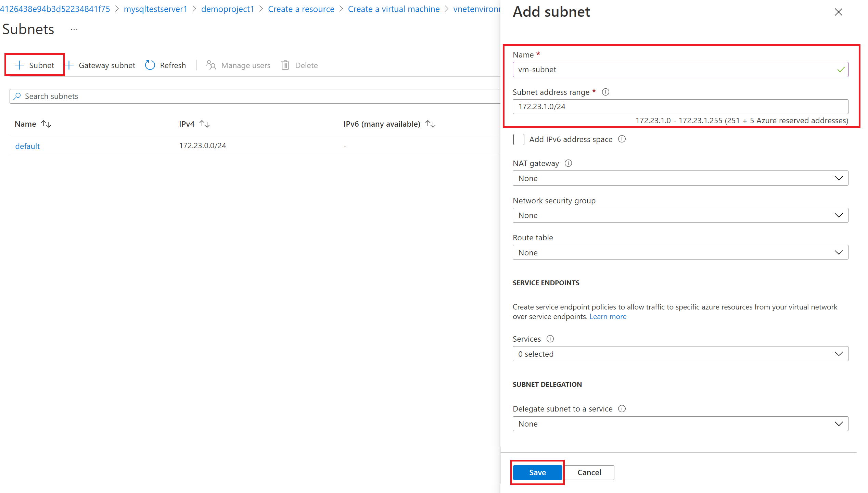Open the search subnets magnifier

(17, 96)
